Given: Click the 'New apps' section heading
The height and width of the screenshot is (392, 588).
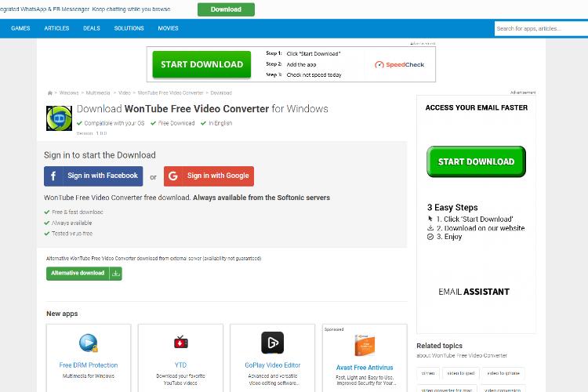Looking at the screenshot, I should pyautogui.click(x=62, y=314).
